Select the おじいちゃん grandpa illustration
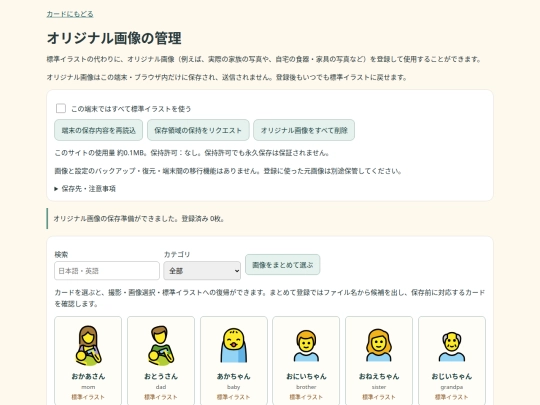Screen dimensions: 540x405 point(452,346)
